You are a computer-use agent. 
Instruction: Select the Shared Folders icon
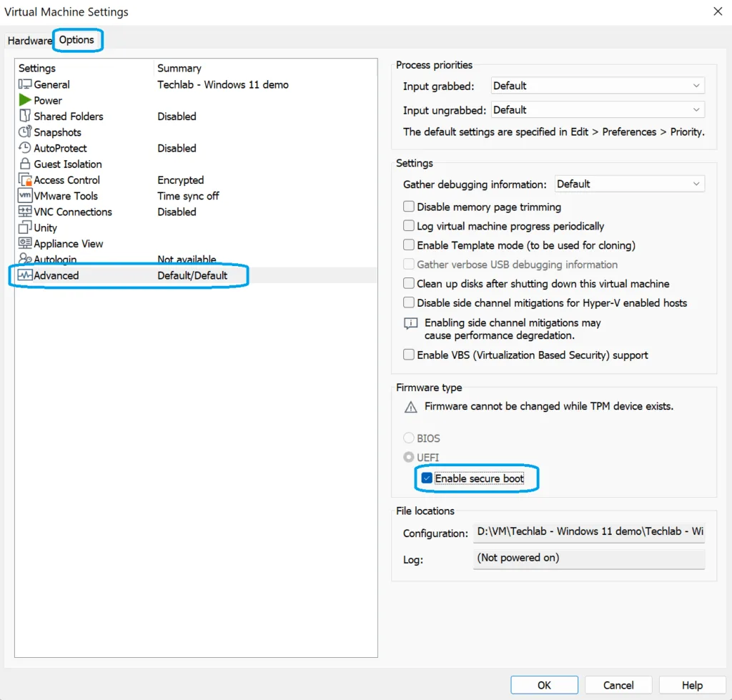(x=25, y=117)
